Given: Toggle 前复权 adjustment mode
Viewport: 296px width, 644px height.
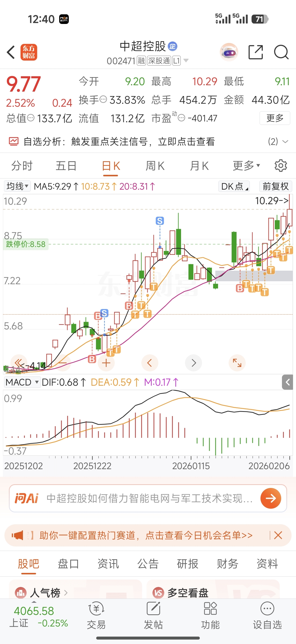Looking at the screenshot, I should [x=276, y=186].
